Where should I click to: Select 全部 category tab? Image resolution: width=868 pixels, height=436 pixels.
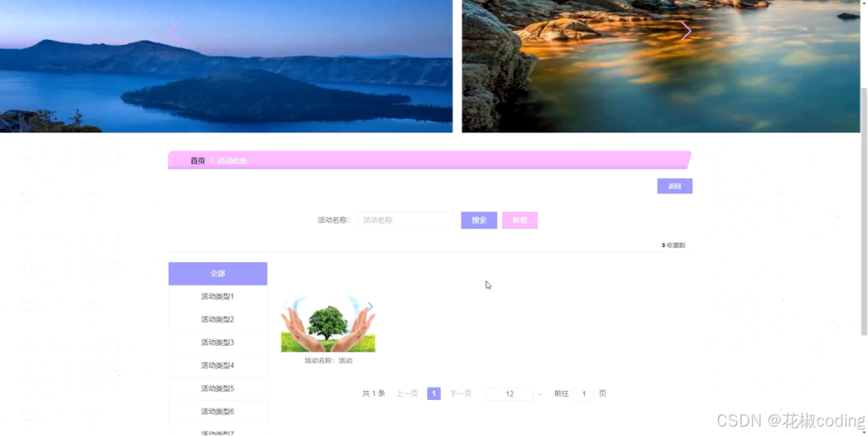click(x=217, y=274)
